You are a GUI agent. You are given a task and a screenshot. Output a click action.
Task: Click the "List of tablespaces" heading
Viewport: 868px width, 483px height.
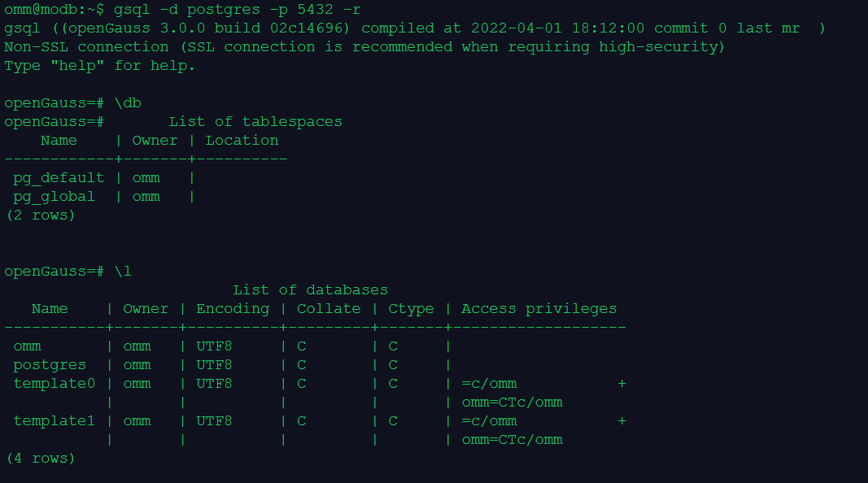[255, 122]
